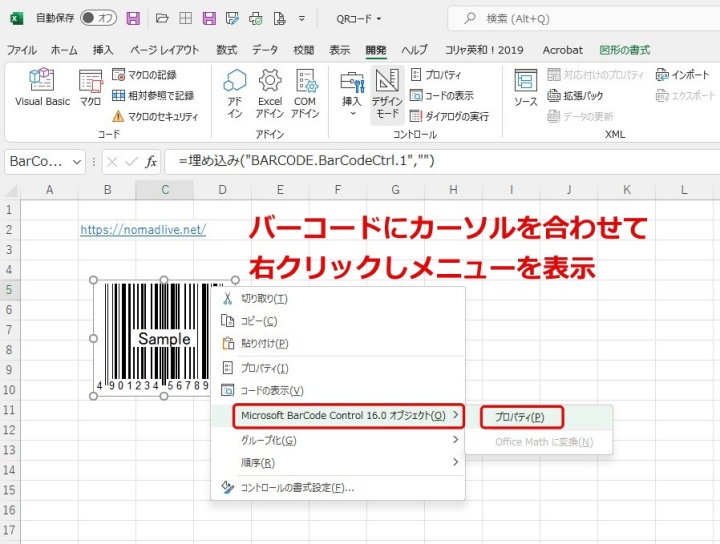Select column H header

(453, 190)
